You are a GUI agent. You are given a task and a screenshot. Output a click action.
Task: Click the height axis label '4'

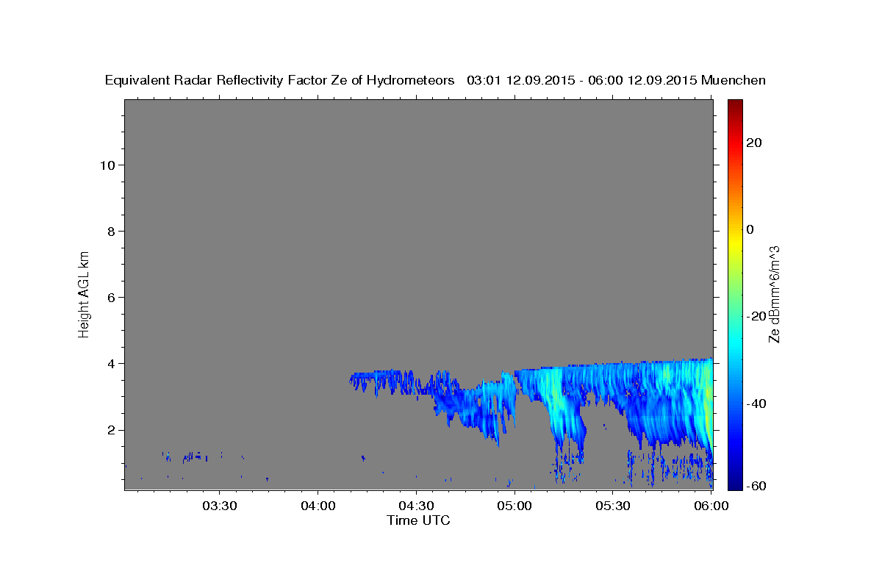pyautogui.click(x=110, y=363)
